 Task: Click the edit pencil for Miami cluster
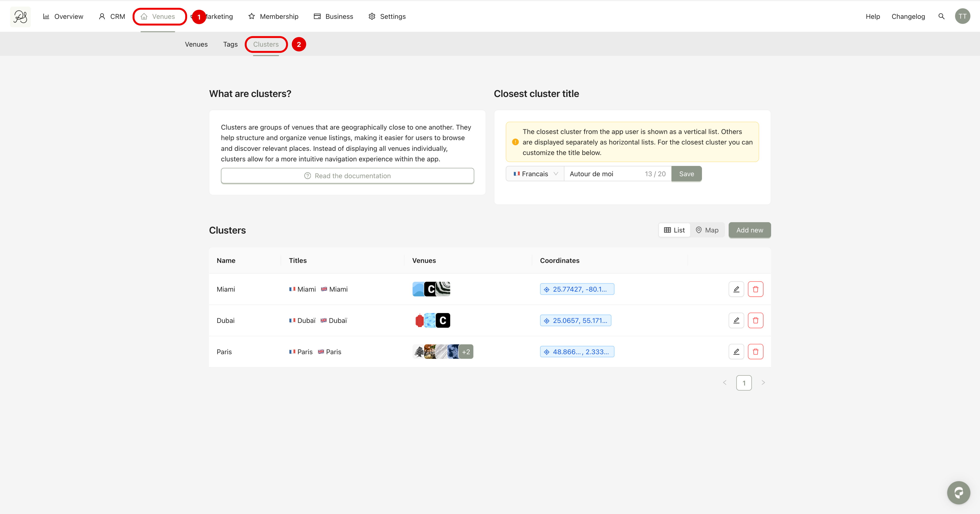point(736,289)
